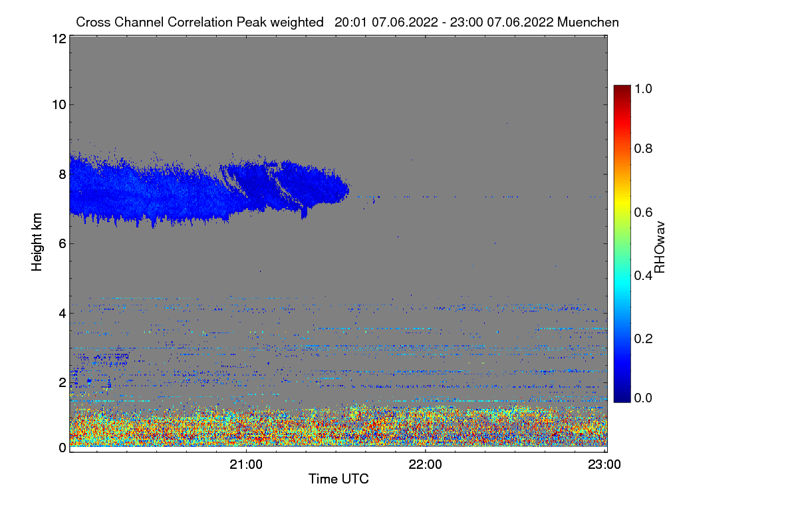Click the blue cloud layer near 8 km
798x532 pixels.
point(209,190)
